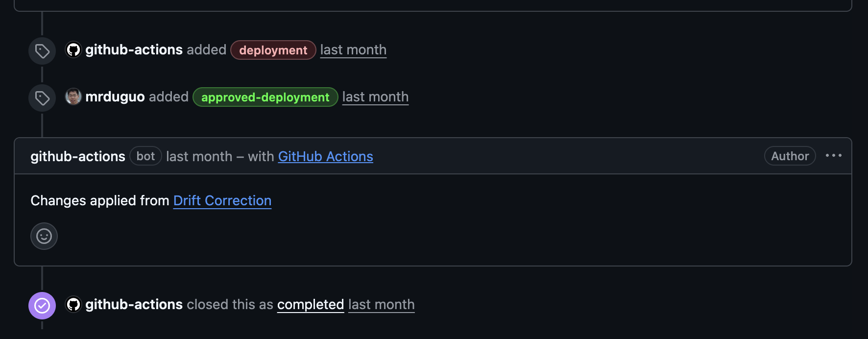
Task: Follow the 'completed' link in the closed event
Action: [310, 304]
